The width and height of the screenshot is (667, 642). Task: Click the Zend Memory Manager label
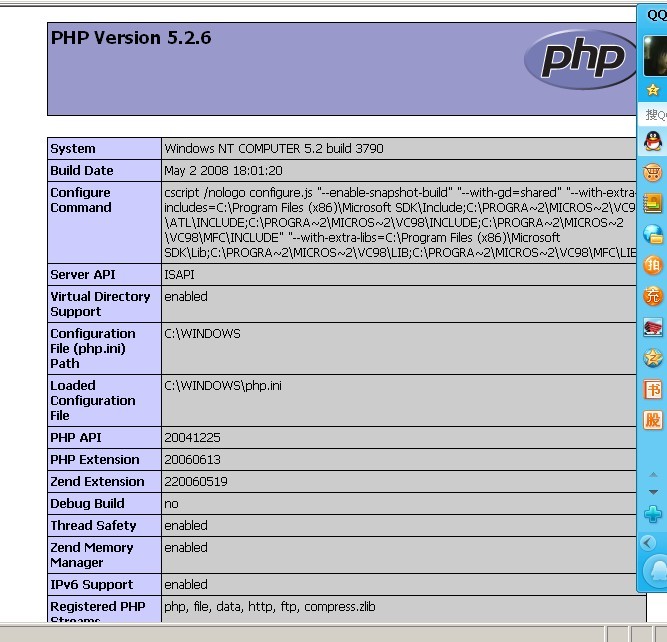pos(92,555)
